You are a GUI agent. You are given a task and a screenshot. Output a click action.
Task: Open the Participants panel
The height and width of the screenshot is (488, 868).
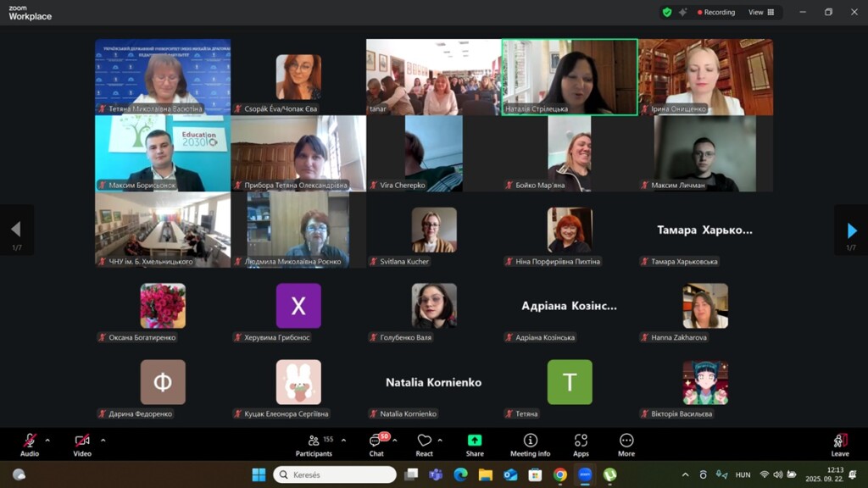point(314,445)
